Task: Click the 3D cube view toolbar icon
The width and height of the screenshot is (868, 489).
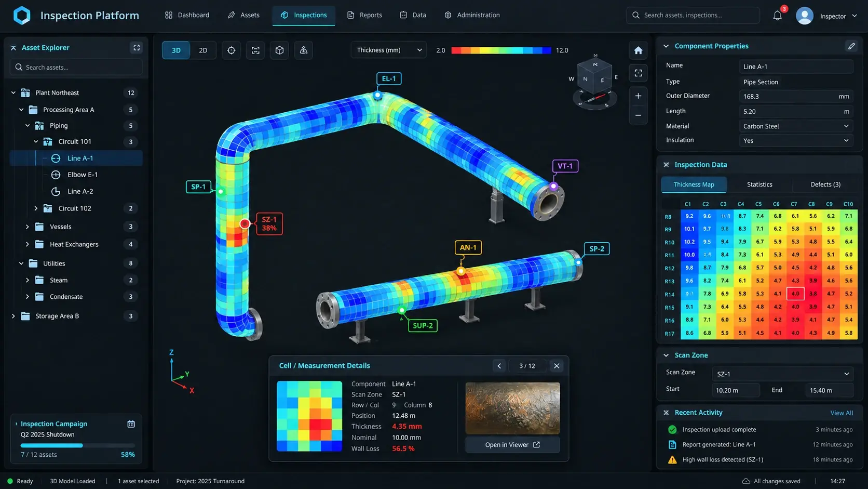Action: [x=279, y=50]
